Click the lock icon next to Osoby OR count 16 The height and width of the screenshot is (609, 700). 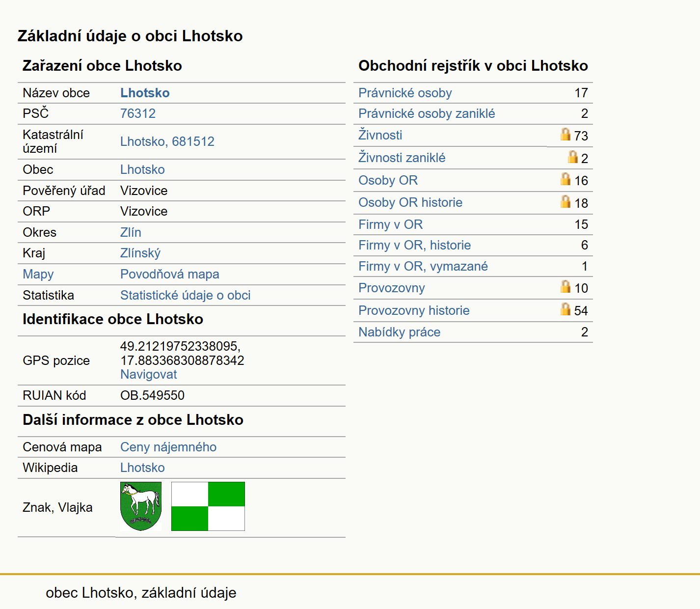point(565,179)
